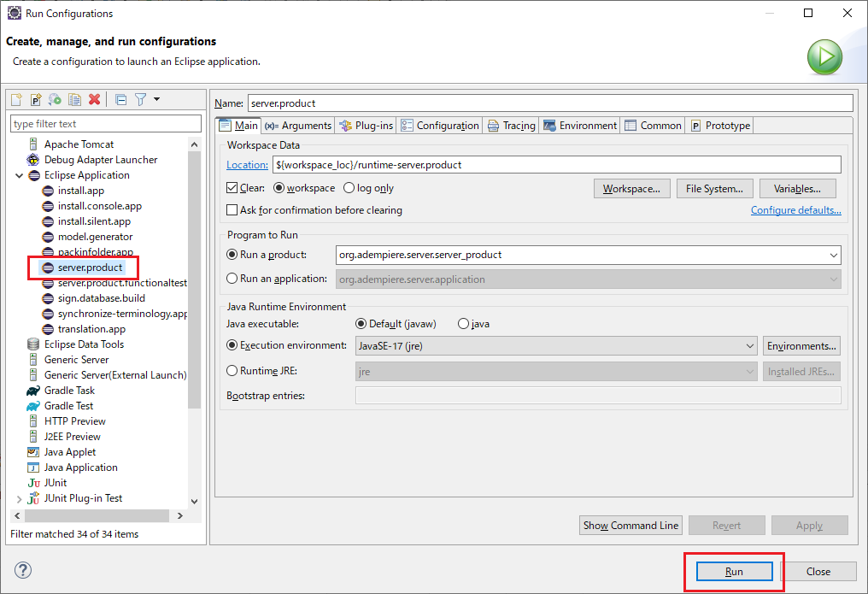Click the Environments... button
Screen dimensions: 868x594
tap(801, 346)
